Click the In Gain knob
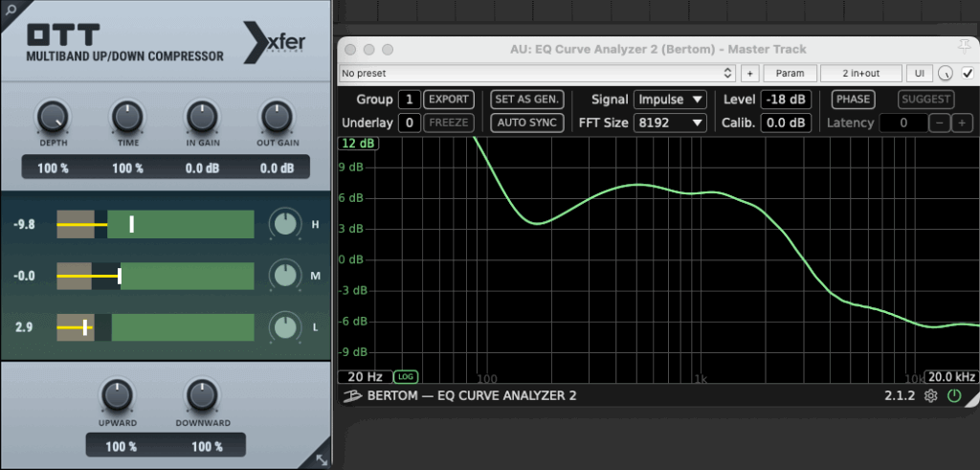Screen dimensions: 980x470 (x=201, y=118)
